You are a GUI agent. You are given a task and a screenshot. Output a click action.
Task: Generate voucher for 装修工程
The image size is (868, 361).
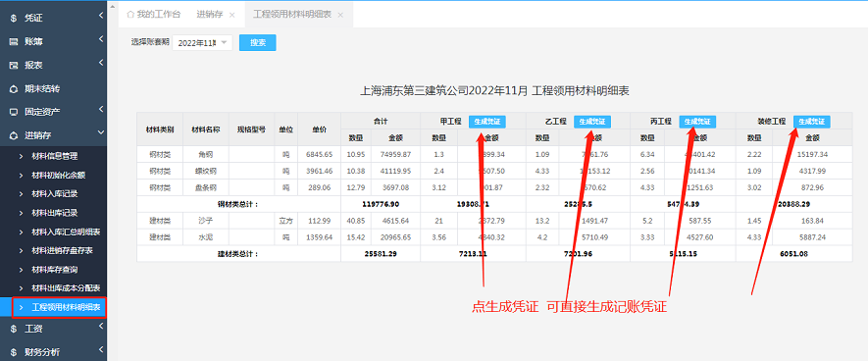(811, 122)
